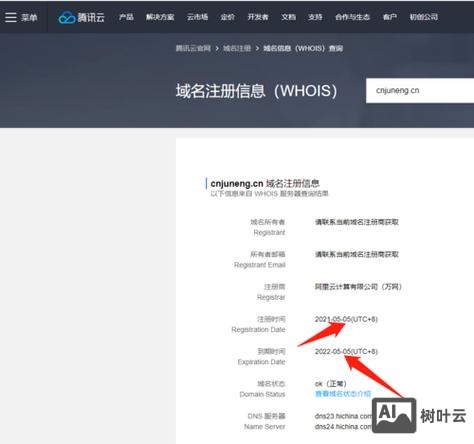Open the 初创公司 menu item
The image size is (474, 444).
(x=424, y=17)
